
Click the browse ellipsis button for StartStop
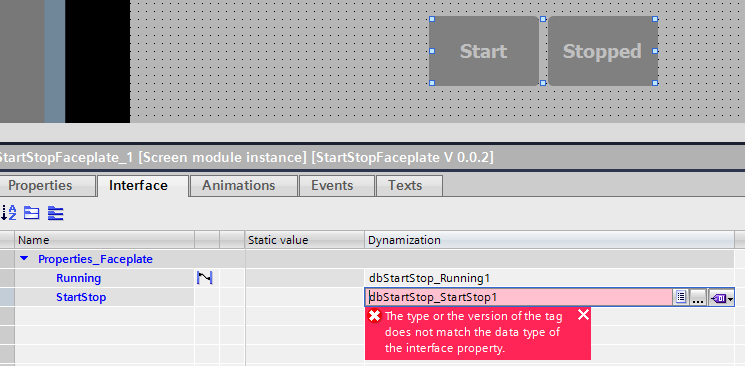pos(697,298)
